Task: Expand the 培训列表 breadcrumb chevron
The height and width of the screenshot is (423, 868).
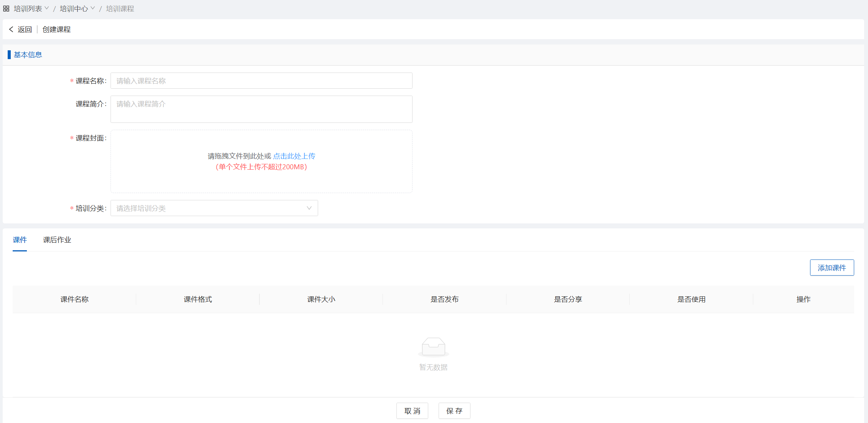Action: click(x=47, y=8)
